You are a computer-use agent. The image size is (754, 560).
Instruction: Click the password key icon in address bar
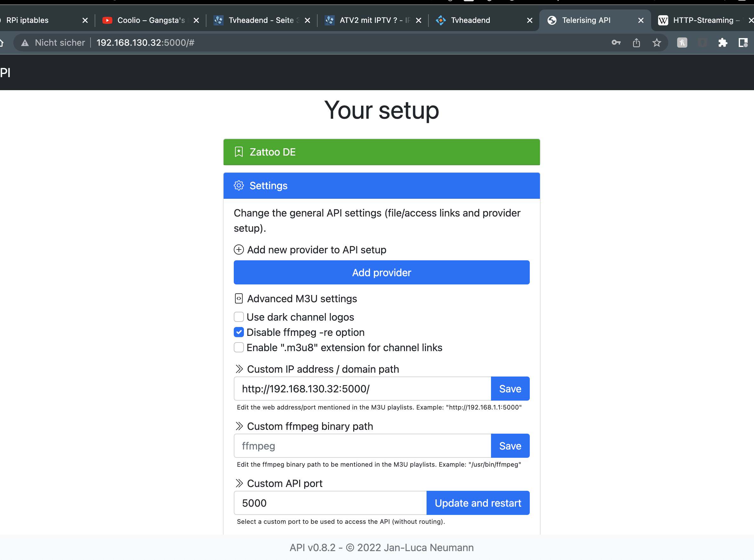point(616,42)
